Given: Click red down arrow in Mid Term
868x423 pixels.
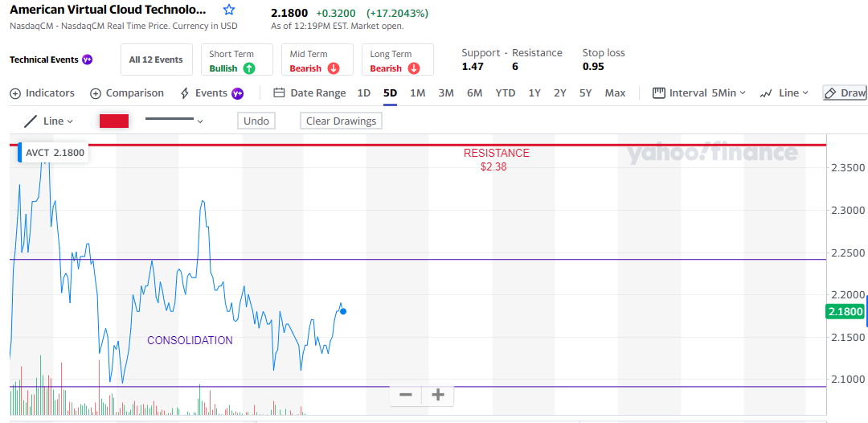Looking at the screenshot, I should pos(334,68).
